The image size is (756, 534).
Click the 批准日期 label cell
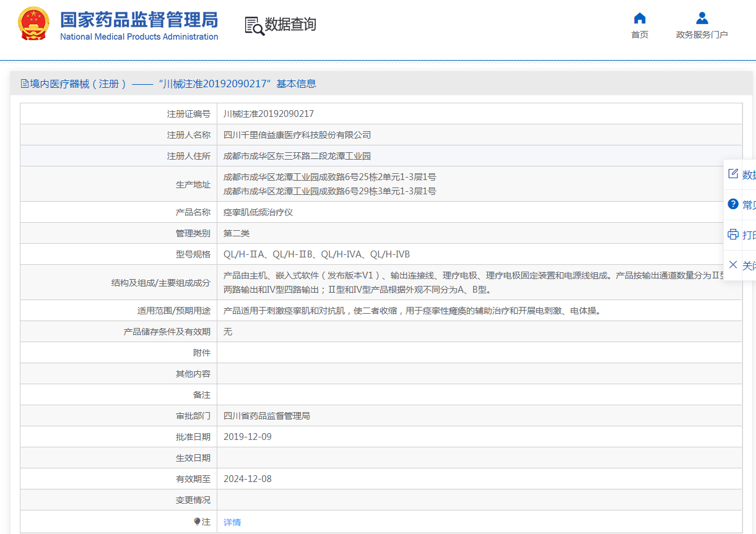pos(119,437)
